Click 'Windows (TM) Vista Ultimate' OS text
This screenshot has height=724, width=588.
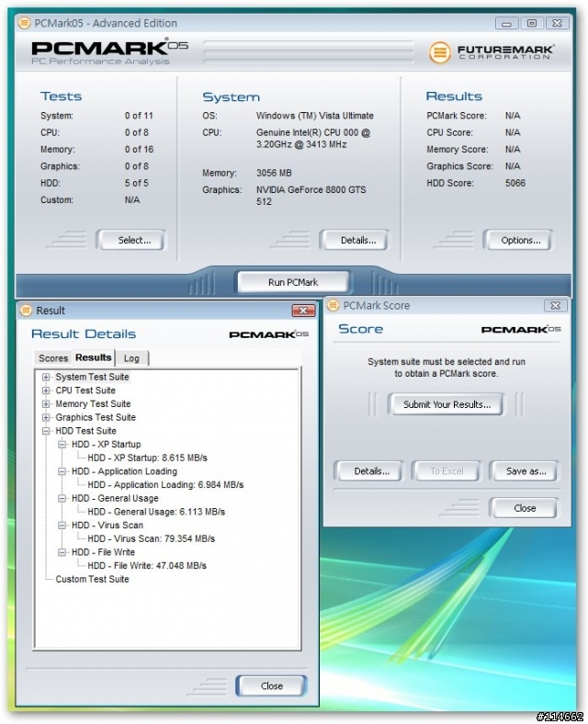point(315,116)
